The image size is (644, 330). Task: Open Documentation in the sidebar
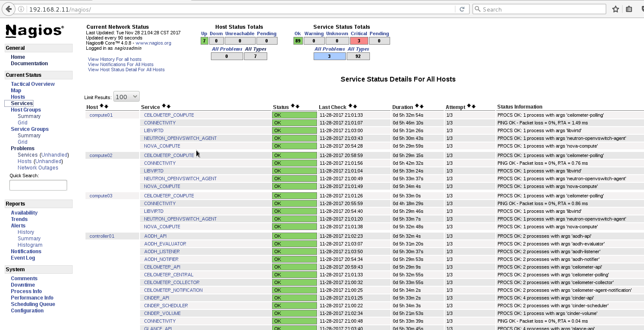(x=29, y=64)
